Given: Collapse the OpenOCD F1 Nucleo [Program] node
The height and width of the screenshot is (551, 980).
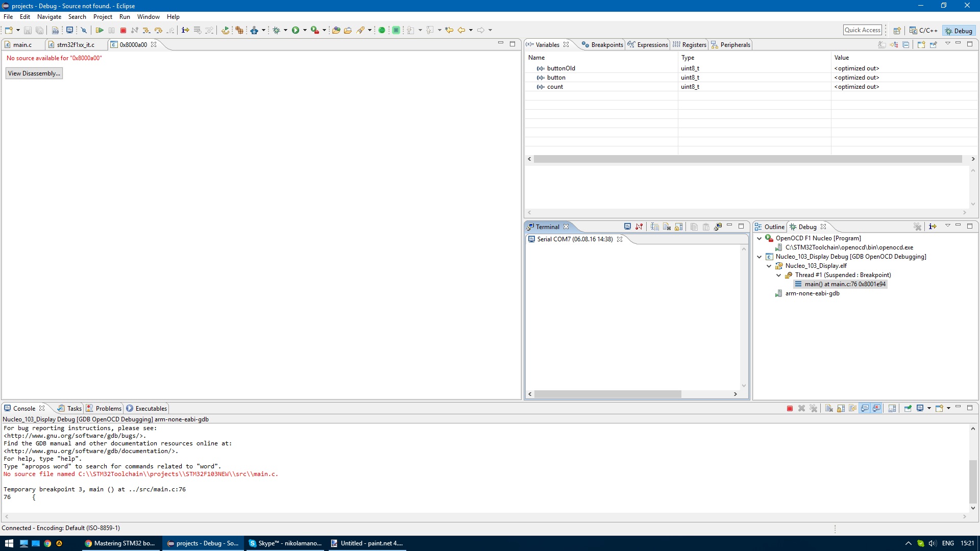Looking at the screenshot, I should point(759,238).
